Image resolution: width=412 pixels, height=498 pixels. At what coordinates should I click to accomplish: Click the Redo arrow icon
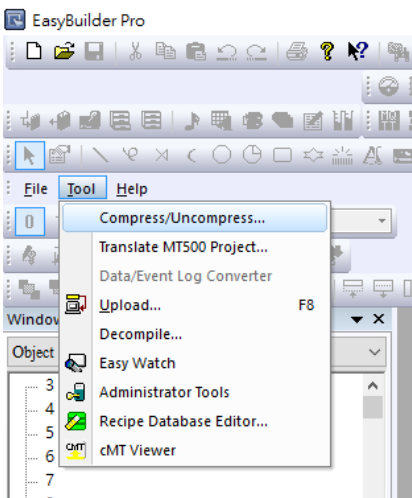click(256, 52)
